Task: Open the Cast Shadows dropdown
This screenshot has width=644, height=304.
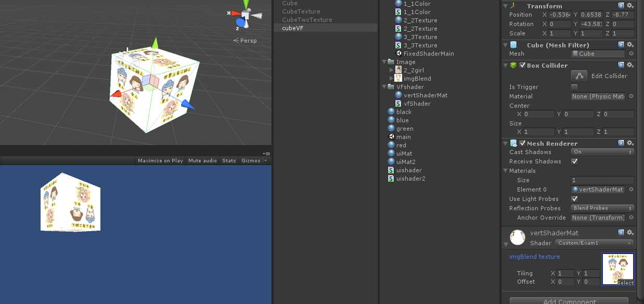Action: [x=602, y=152]
